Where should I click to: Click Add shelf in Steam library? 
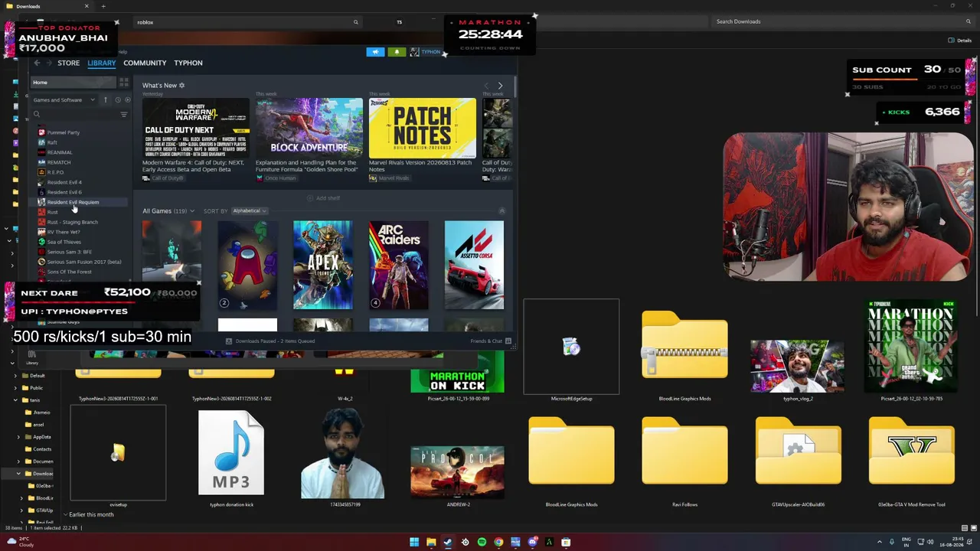[324, 198]
